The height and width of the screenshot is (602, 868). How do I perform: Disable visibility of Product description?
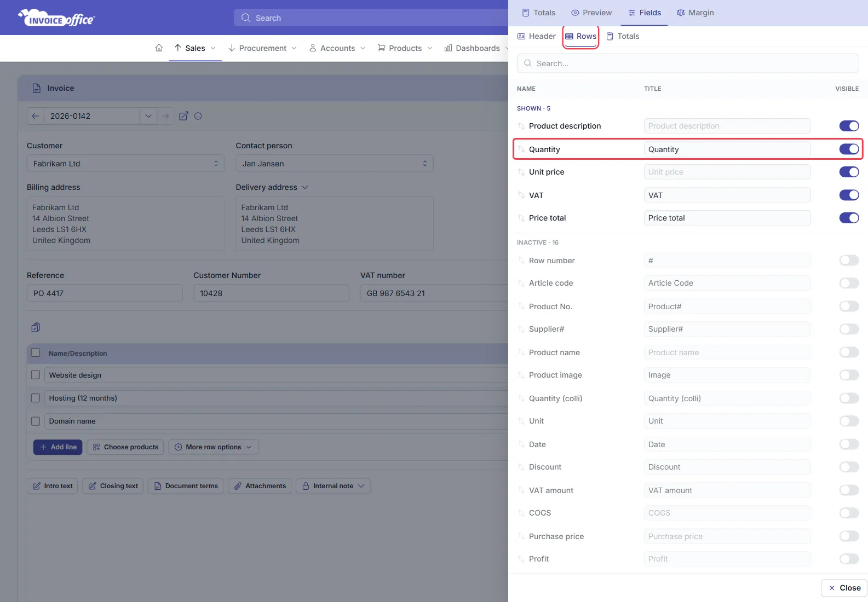[x=849, y=126]
